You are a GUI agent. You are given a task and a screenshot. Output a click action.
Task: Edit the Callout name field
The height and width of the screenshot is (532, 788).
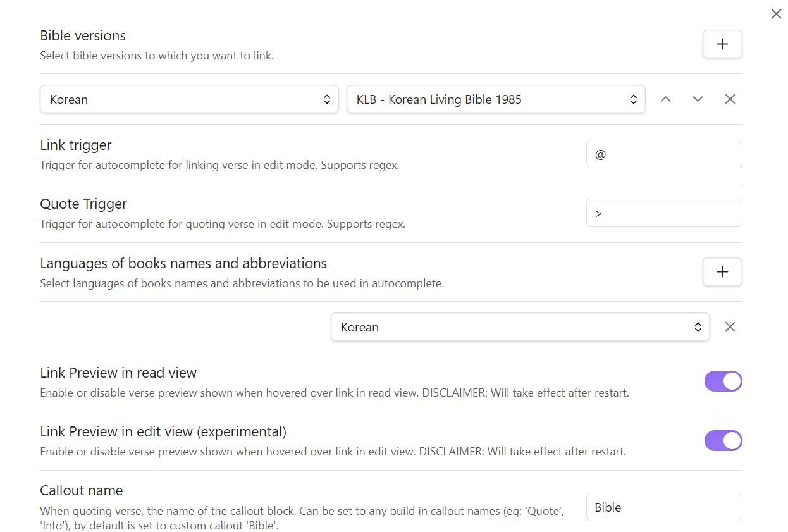664,507
